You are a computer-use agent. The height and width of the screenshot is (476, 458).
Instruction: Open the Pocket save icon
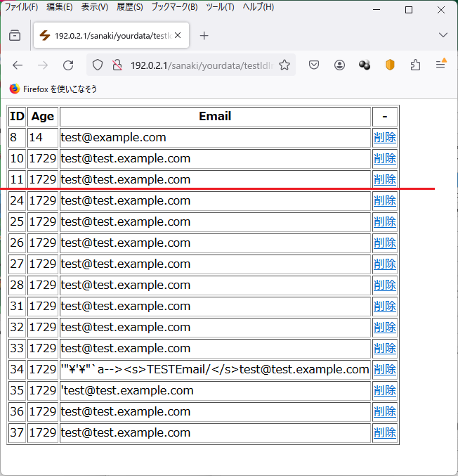314,65
